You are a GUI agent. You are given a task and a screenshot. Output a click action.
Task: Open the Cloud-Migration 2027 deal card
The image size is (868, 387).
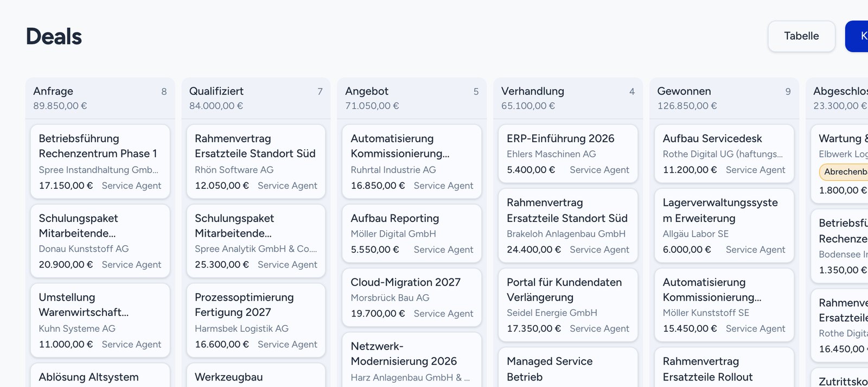tap(412, 297)
